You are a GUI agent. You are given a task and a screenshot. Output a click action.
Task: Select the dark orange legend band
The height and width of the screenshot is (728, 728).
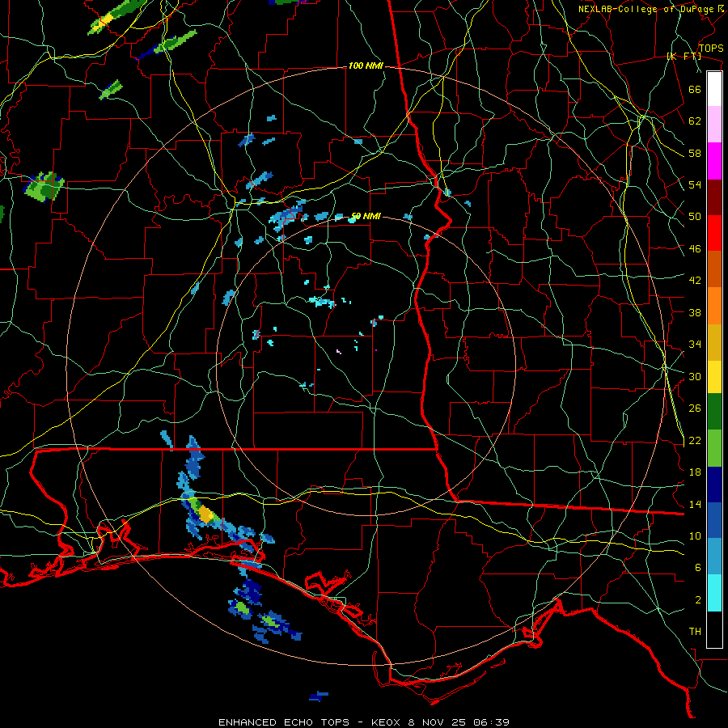714,269
